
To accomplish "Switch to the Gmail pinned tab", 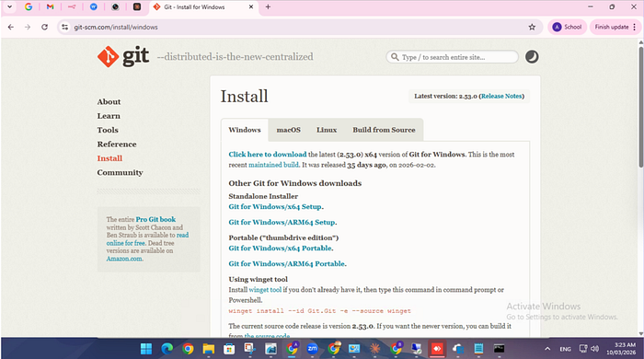I will 50,6.
